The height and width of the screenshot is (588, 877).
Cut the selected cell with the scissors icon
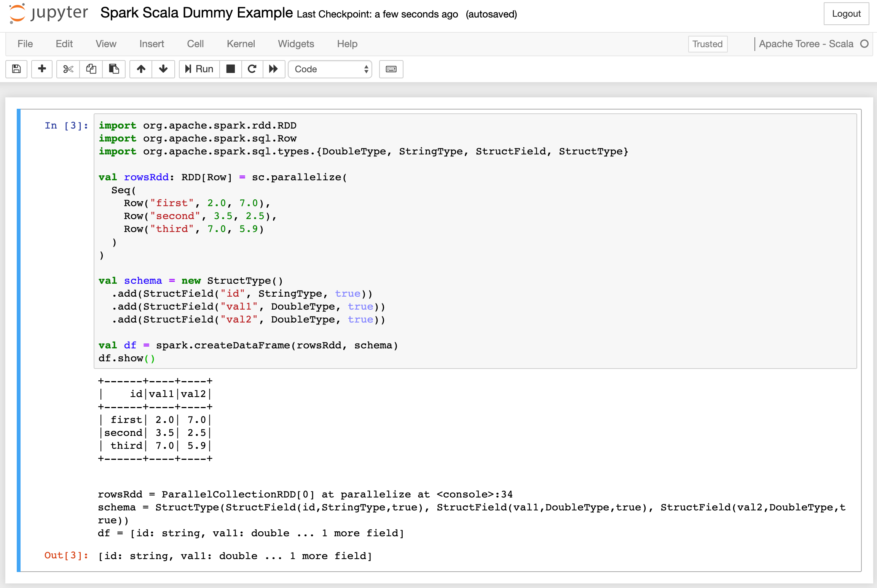tap(67, 69)
